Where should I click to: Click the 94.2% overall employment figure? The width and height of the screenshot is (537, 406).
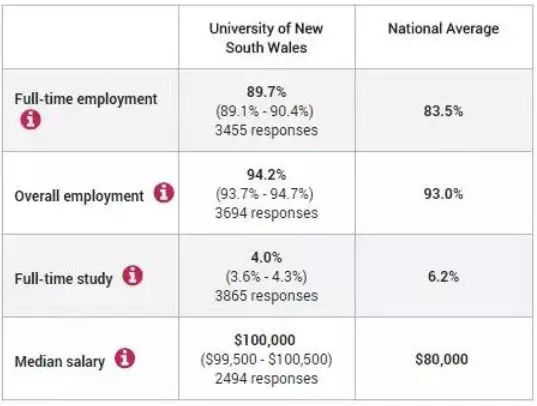[266, 175]
